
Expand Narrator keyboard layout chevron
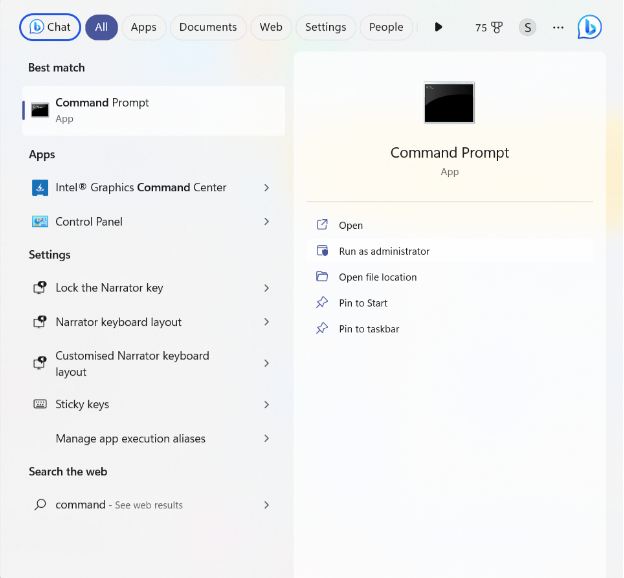[x=266, y=322]
